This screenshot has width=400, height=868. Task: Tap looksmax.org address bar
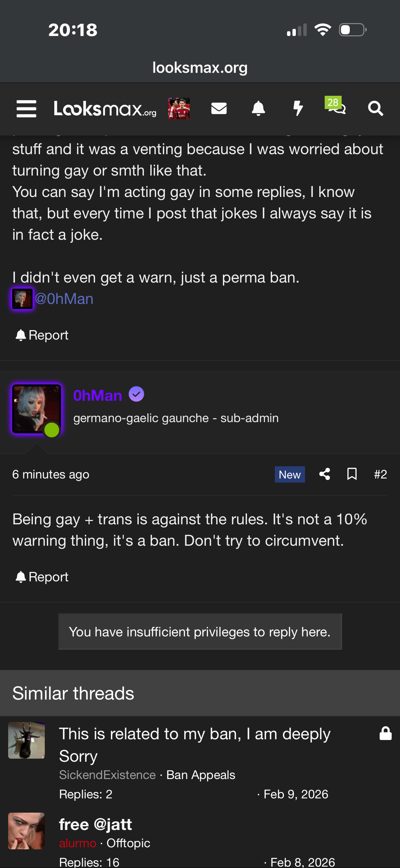click(200, 68)
